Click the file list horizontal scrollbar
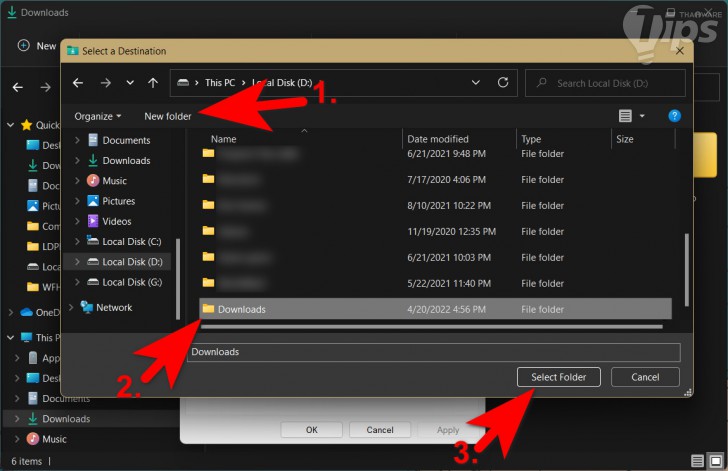Image resolution: width=728 pixels, height=471 pixels. [432, 327]
